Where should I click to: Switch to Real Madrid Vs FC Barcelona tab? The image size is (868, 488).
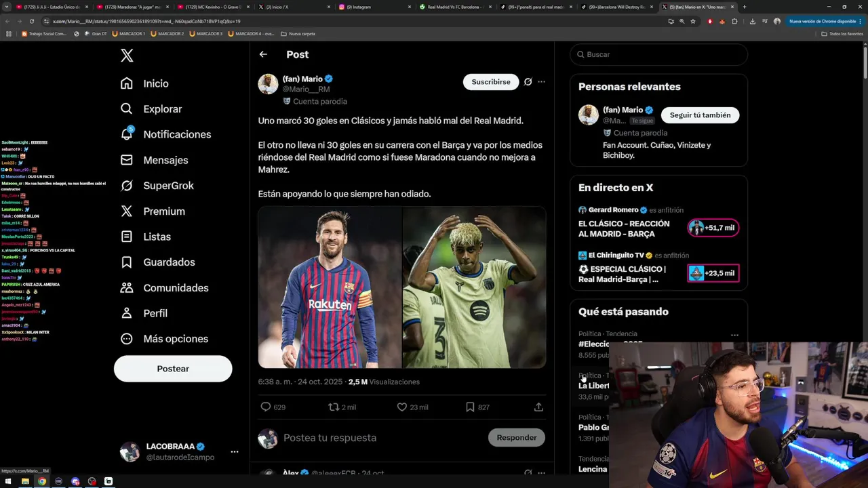[x=454, y=7]
